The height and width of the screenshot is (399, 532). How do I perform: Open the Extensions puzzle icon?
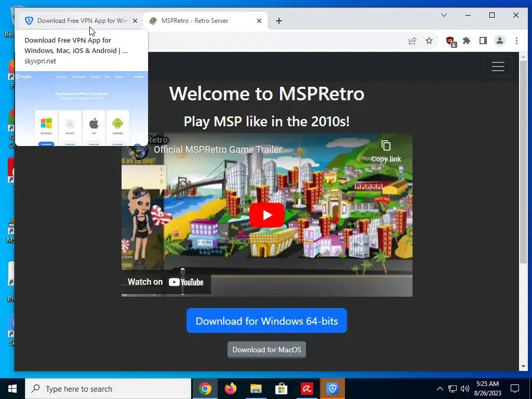coord(467,41)
